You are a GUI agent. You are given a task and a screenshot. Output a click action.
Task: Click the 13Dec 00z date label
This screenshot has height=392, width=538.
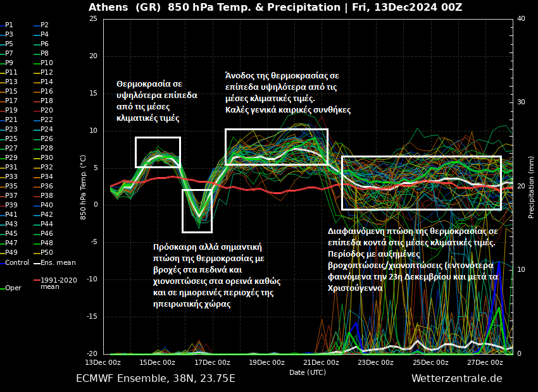[103, 362]
